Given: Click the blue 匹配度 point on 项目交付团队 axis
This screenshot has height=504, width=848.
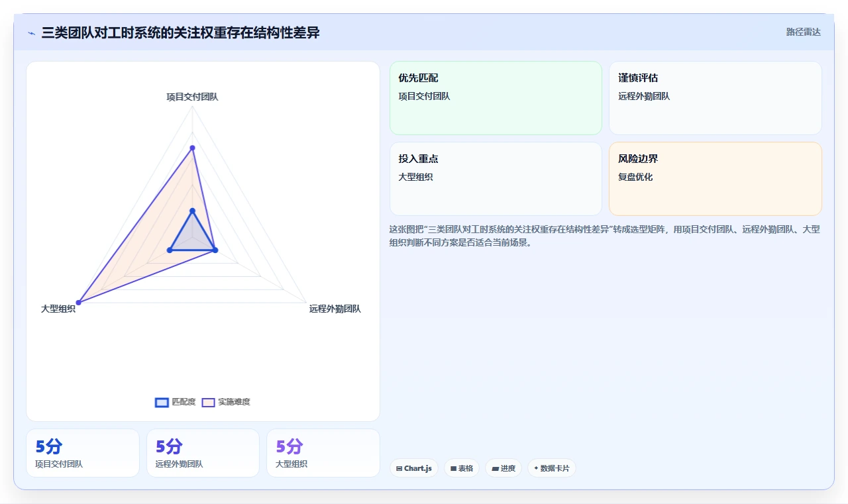Looking at the screenshot, I should click(x=192, y=211).
